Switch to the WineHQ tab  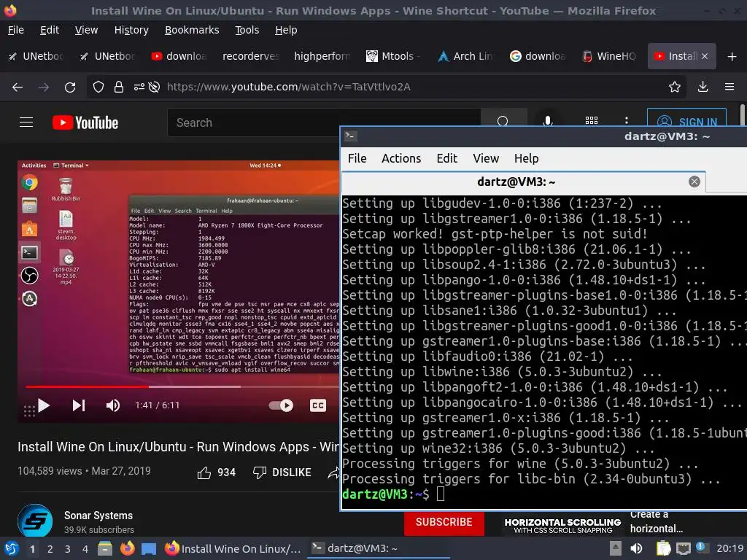tap(609, 56)
